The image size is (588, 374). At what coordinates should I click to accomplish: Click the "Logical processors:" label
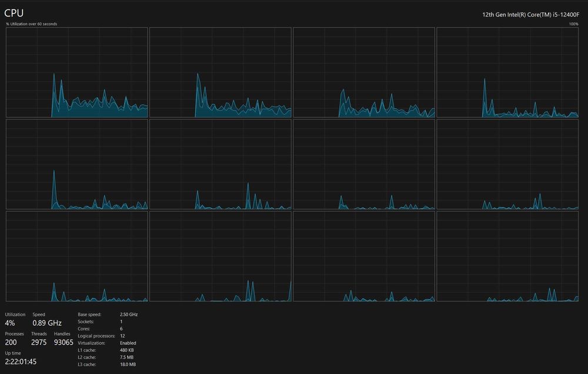coord(96,336)
